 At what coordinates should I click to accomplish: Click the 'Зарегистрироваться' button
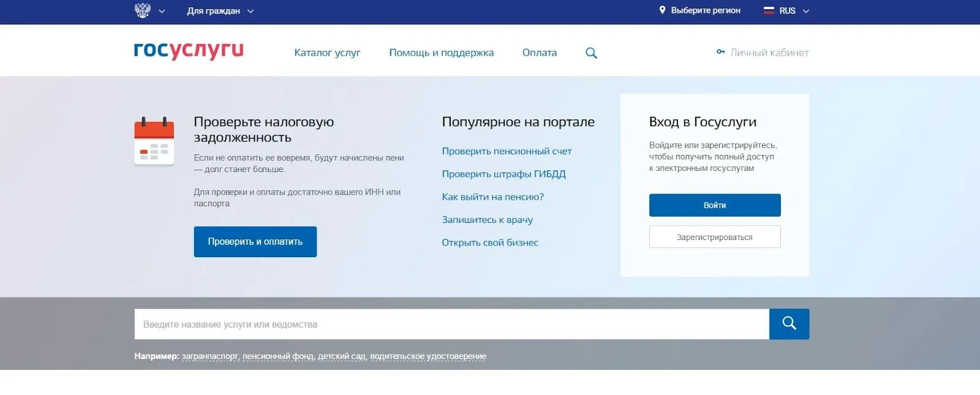(x=715, y=237)
